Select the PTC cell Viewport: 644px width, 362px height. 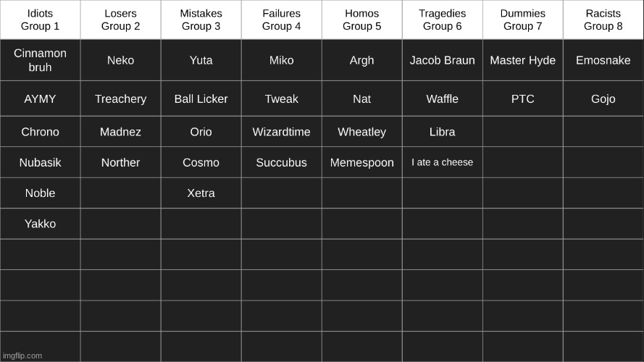point(523,98)
